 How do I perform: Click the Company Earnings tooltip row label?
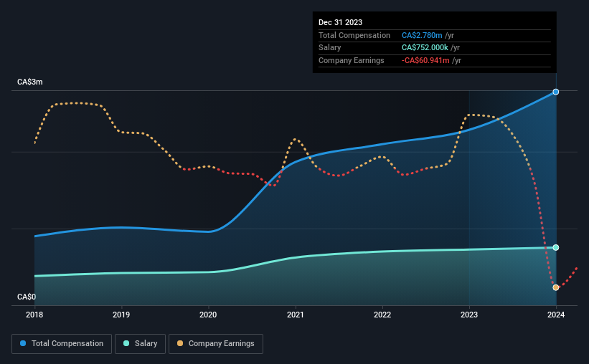coord(352,60)
